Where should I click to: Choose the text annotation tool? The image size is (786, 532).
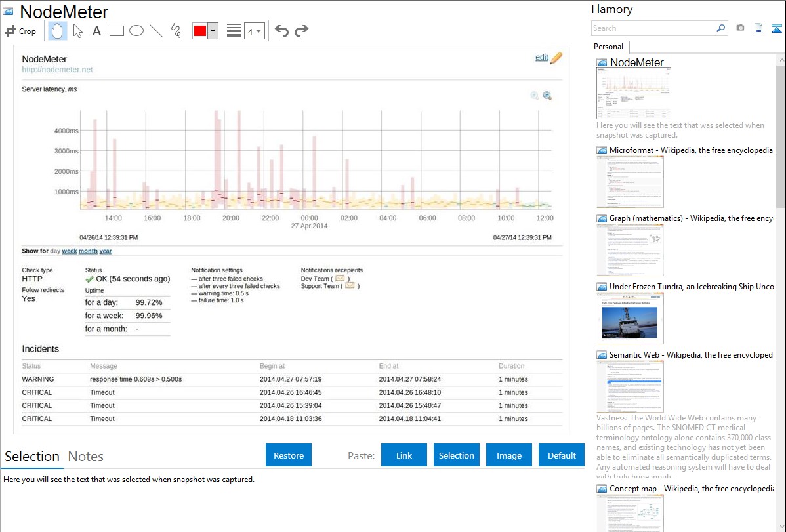(96, 31)
